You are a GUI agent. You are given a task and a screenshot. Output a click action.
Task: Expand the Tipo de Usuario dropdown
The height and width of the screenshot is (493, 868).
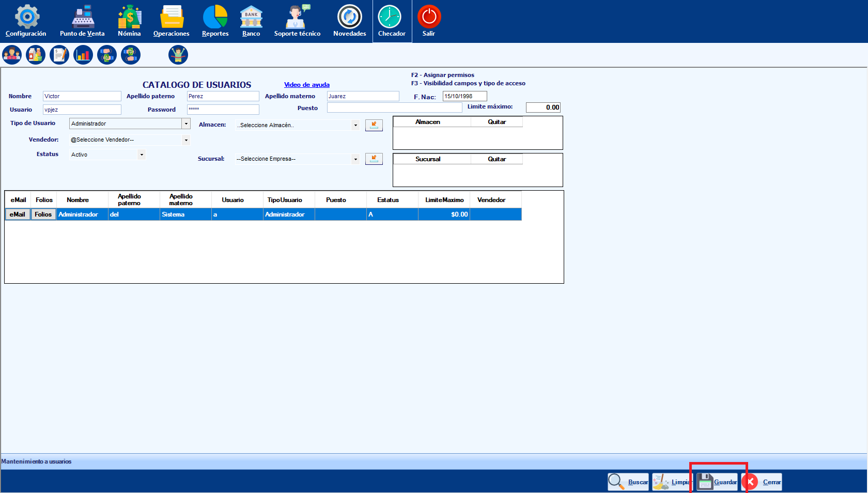pyautogui.click(x=186, y=124)
